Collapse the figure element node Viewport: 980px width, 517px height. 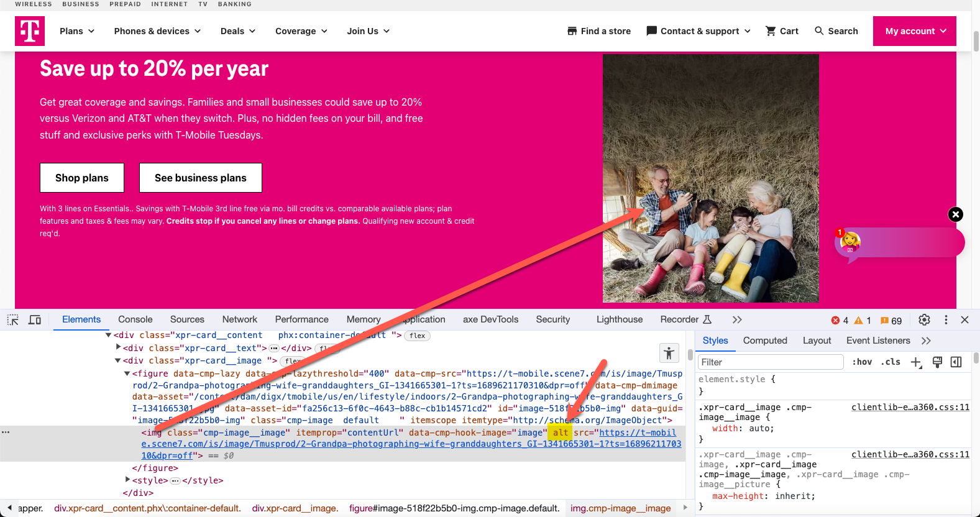tap(127, 373)
